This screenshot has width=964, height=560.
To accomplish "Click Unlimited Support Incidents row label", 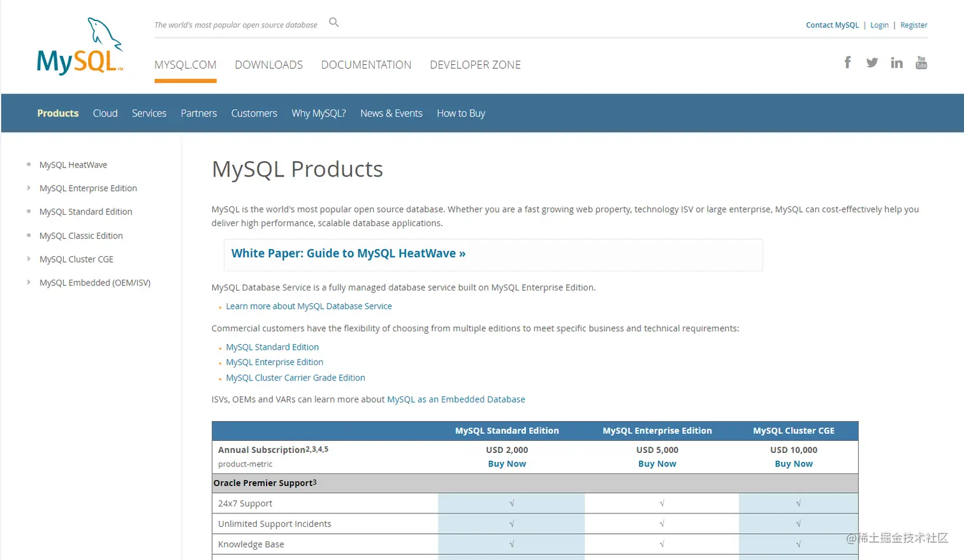I will coord(275,524).
